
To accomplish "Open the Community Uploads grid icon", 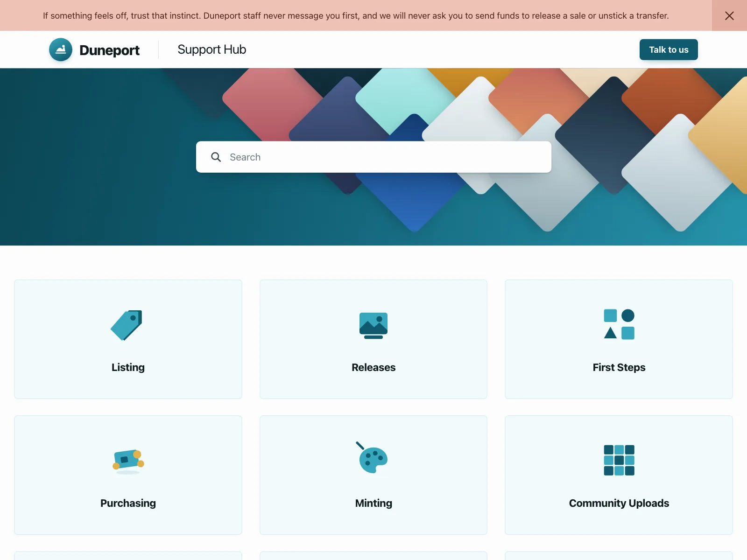I will (619, 460).
